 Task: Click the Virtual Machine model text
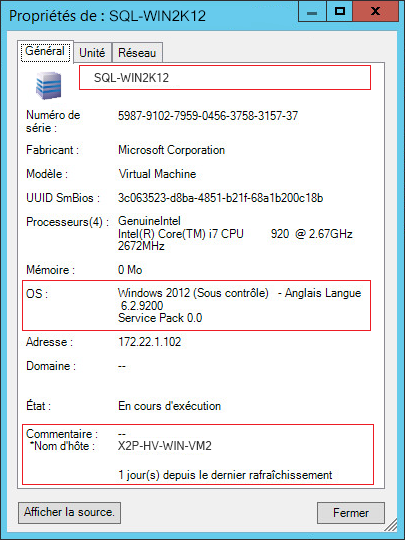click(157, 174)
